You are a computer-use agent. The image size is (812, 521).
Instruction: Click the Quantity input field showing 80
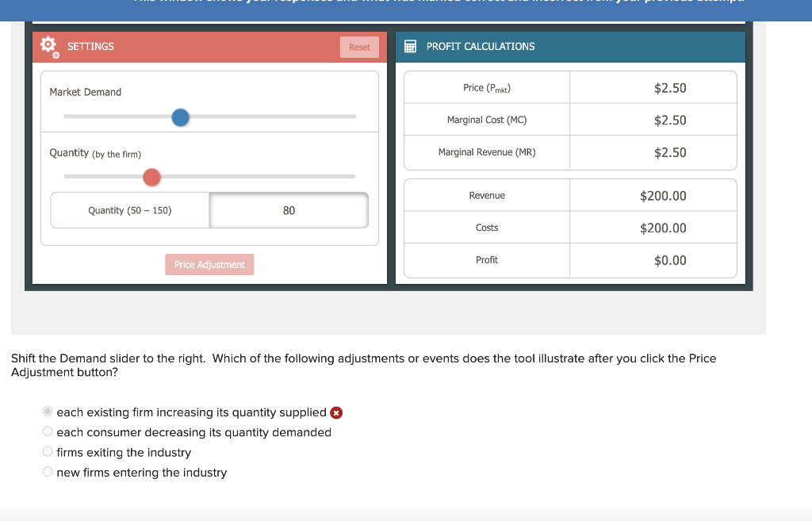(x=289, y=210)
